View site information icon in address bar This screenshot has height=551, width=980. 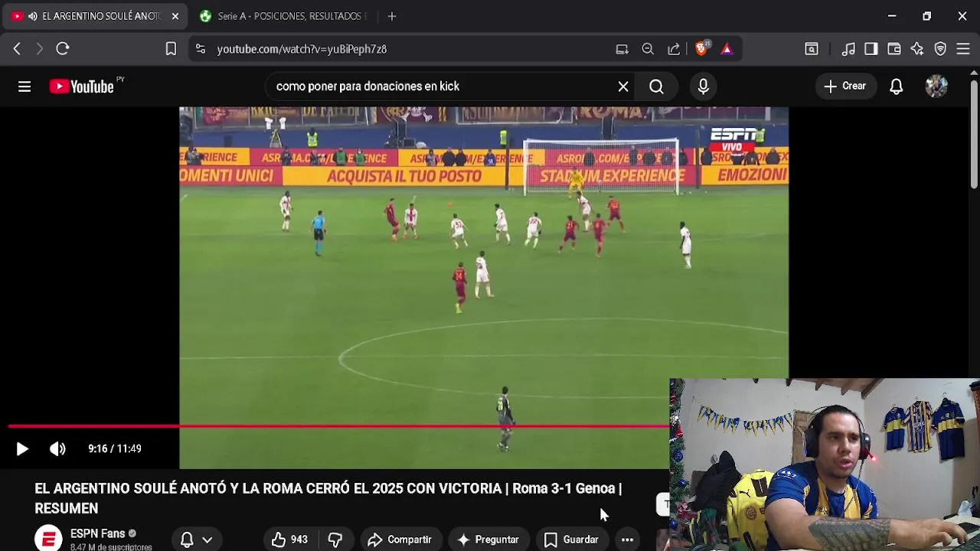click(x=201, y=49)
